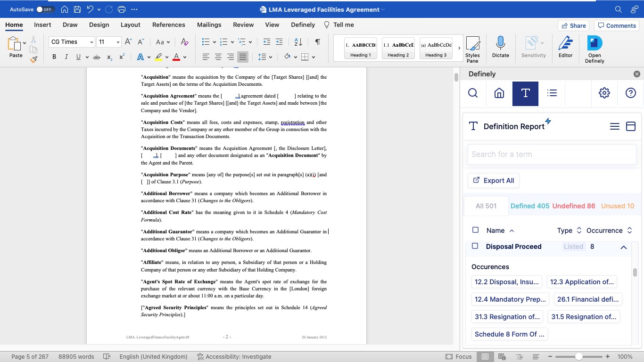644x362 pixels.
Task: Click the Print icon in title bar
Action: click(x=121, y=9)
